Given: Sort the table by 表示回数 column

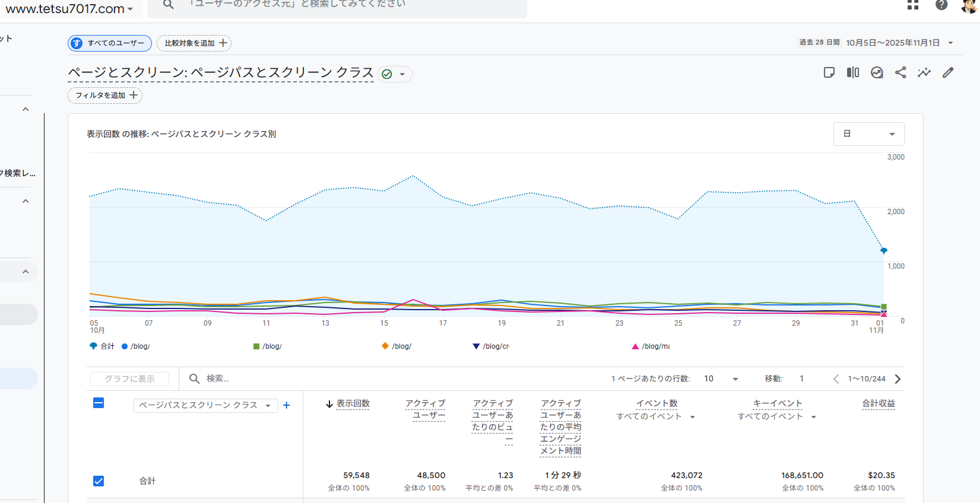Looking at the screenshot, I should (x=353, y=403).
